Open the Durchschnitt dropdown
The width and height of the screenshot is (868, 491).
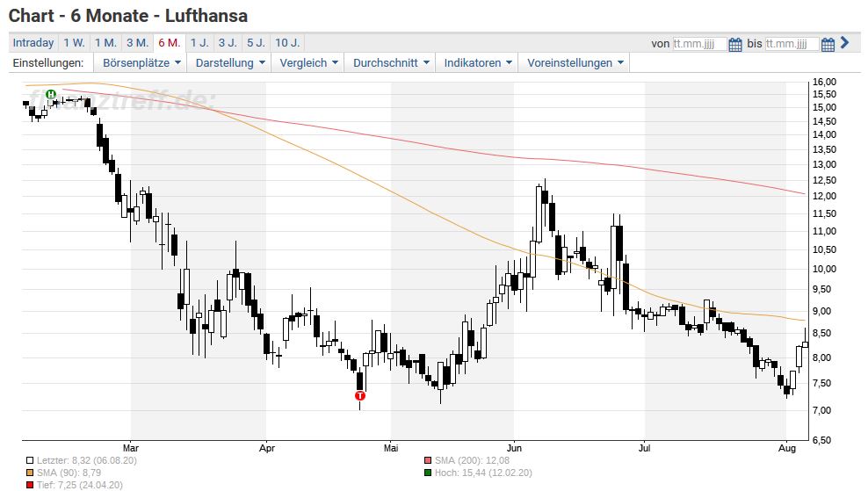(391, 63)
